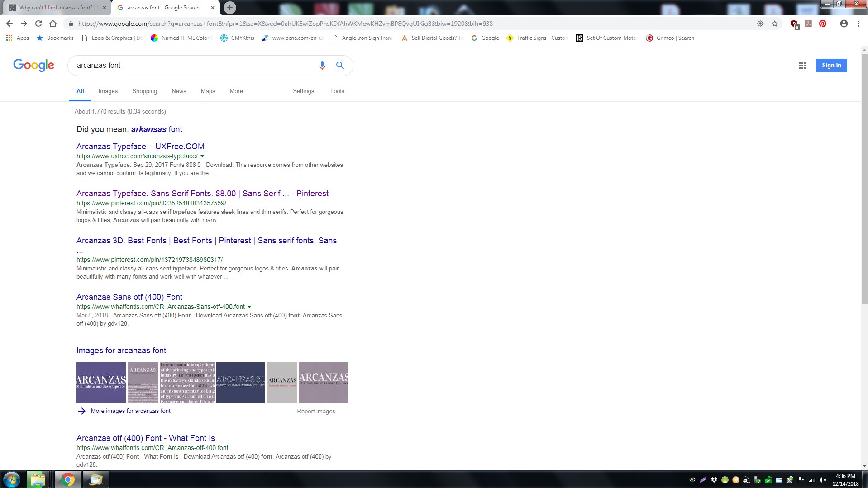The image size is (868, 488).
Task: Click the location access icon in address bar
Action: [x=760, y=24]
